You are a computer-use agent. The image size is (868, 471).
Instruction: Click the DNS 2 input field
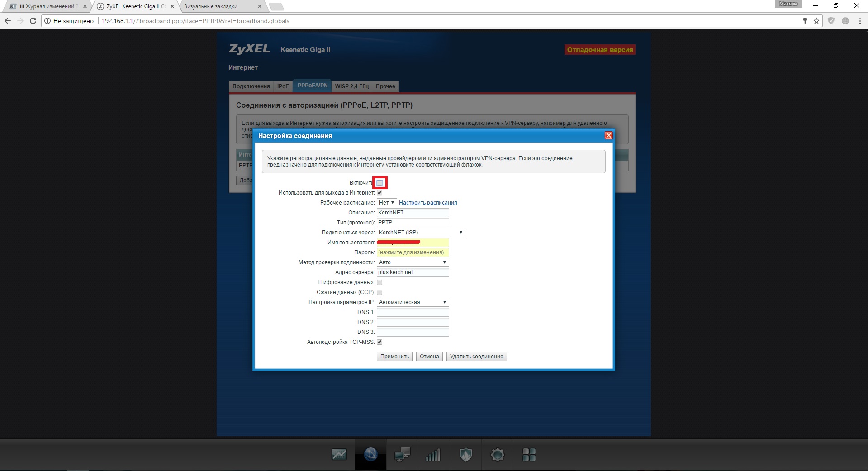pos(413,322)
